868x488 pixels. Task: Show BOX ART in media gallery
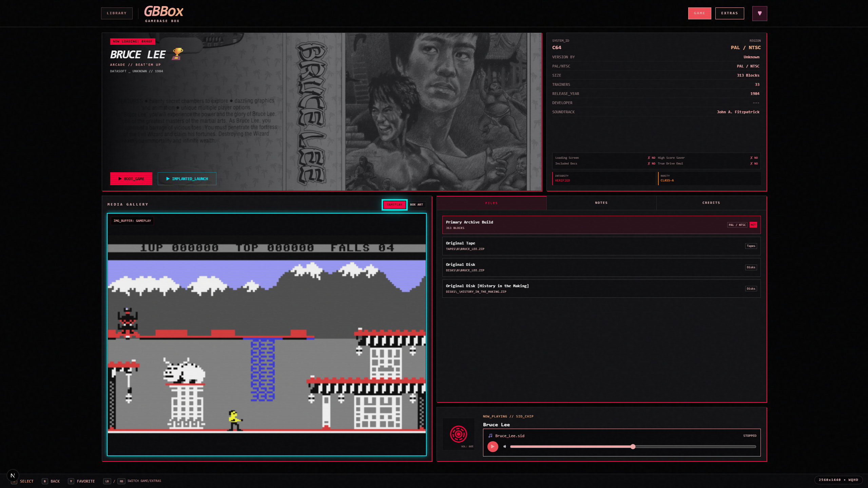point(417,204)
